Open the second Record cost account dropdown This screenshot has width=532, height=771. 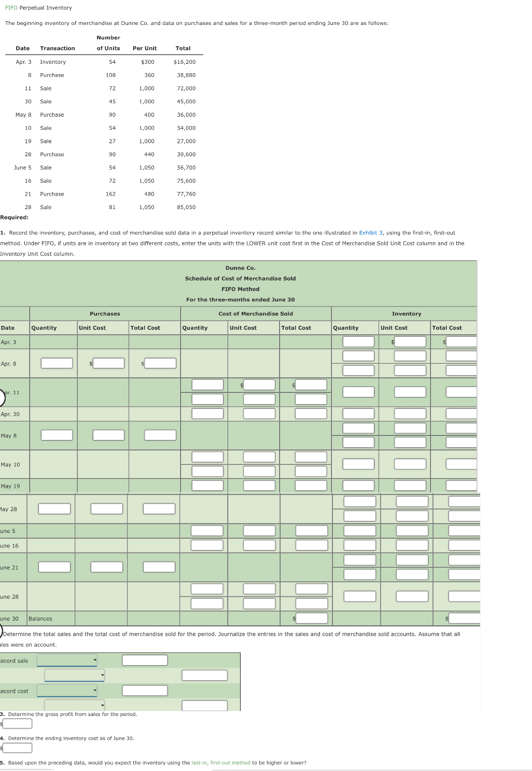click(75, 705)
